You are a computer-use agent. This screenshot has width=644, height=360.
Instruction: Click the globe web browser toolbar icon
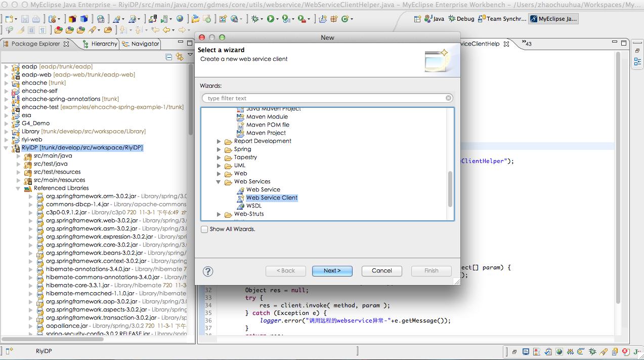[180, 19]
